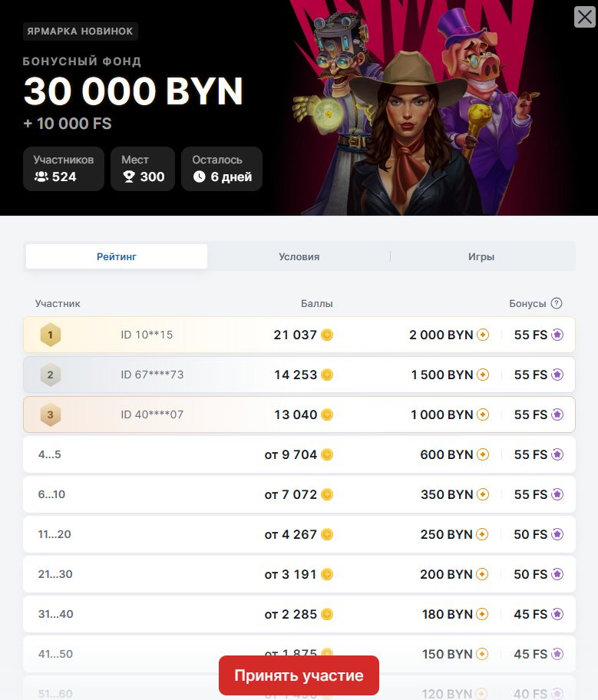Click the purple FS icon in the first row

pyautogui.click(x=557, y=335)
